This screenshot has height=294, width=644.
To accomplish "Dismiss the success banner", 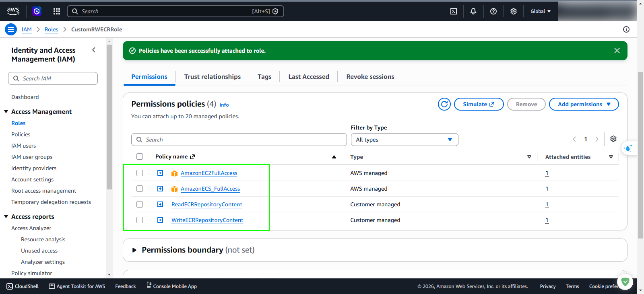I will pos(617,51).
